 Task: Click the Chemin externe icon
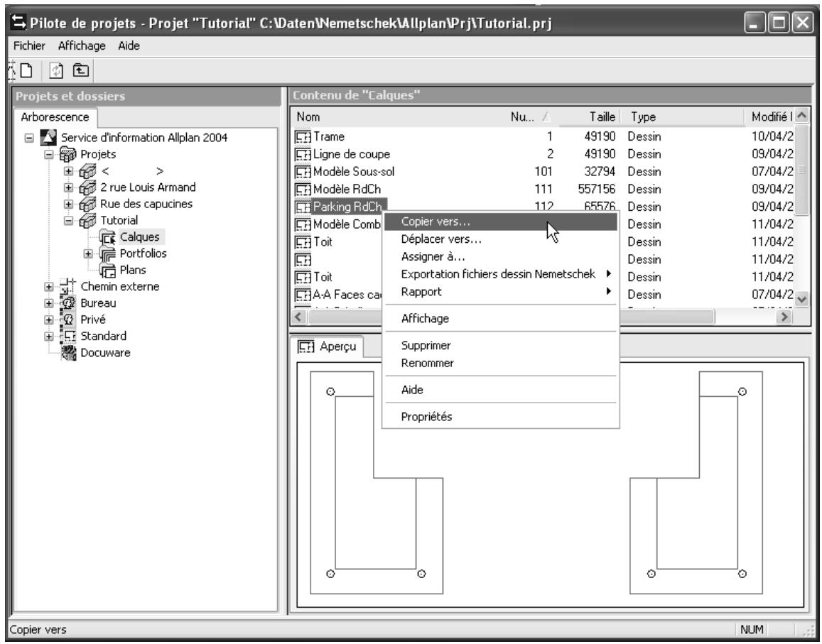(68, 287)
